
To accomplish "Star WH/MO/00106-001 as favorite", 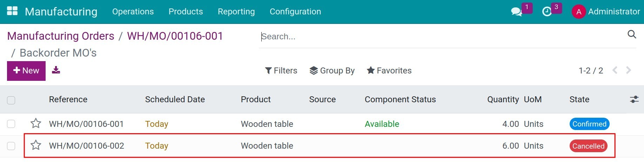I will 36,123.
